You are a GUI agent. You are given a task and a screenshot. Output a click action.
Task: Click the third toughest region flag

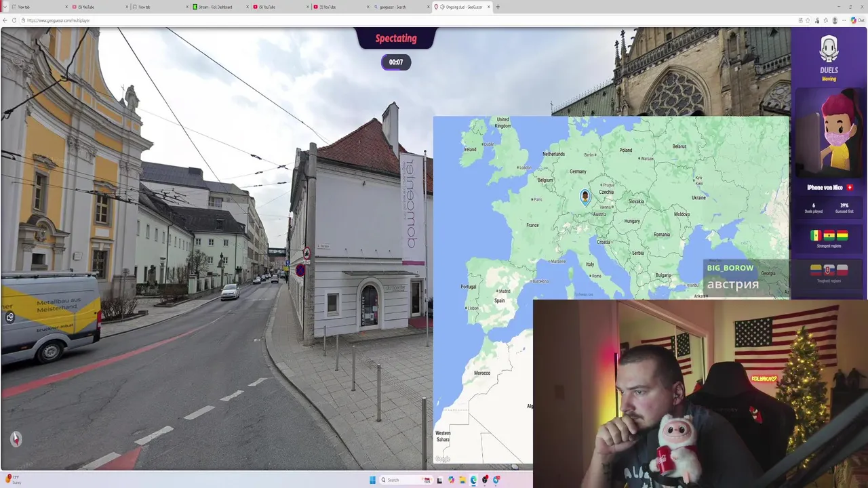(842, 270)
